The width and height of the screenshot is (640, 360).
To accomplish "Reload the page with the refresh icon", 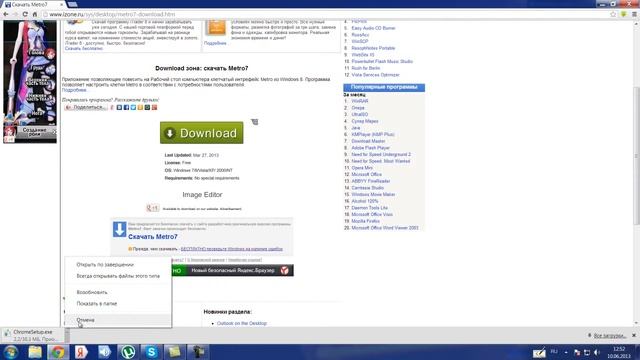I will click(25, 14).
